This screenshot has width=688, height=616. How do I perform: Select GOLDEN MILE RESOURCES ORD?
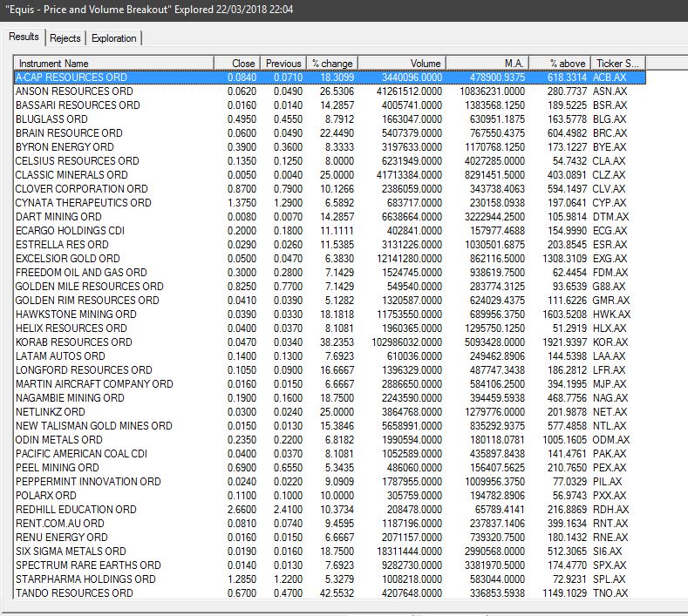330,287
